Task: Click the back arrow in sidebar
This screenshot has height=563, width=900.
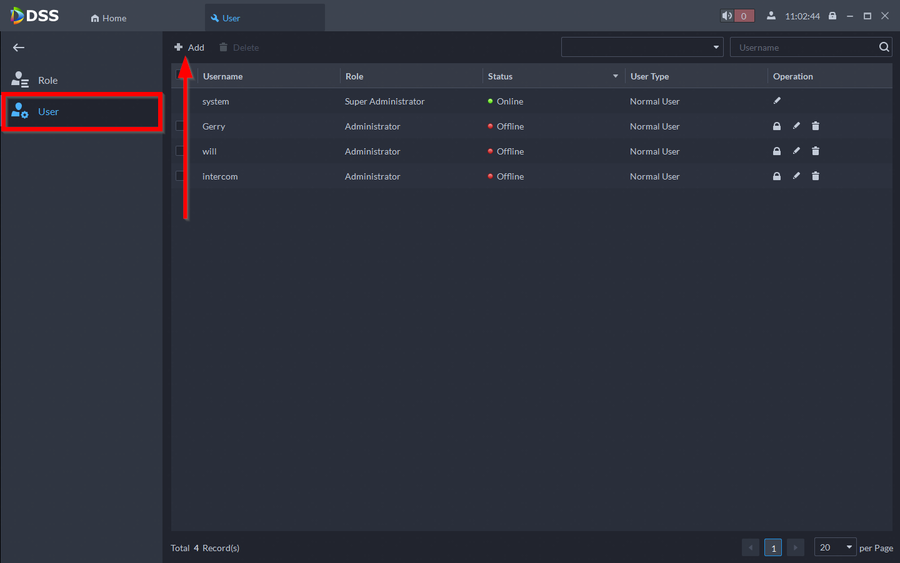Action: click(x=18, y=48)
